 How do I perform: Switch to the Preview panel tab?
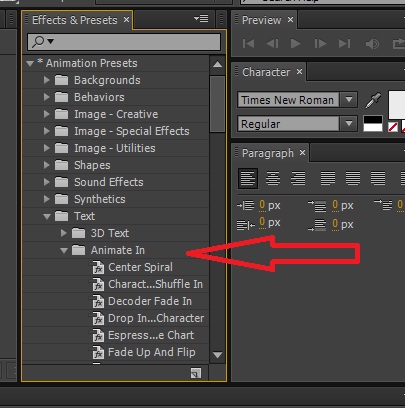(x=261, y=20)
